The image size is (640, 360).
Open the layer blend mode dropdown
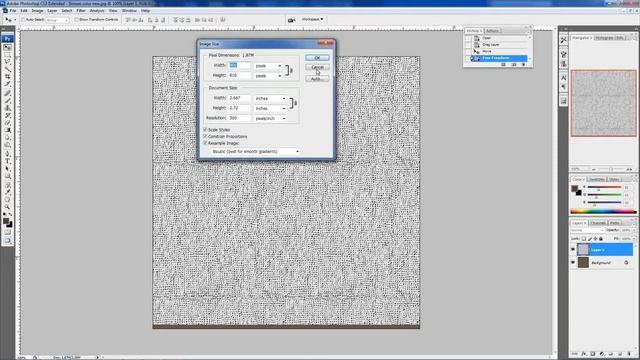point(587,230)
